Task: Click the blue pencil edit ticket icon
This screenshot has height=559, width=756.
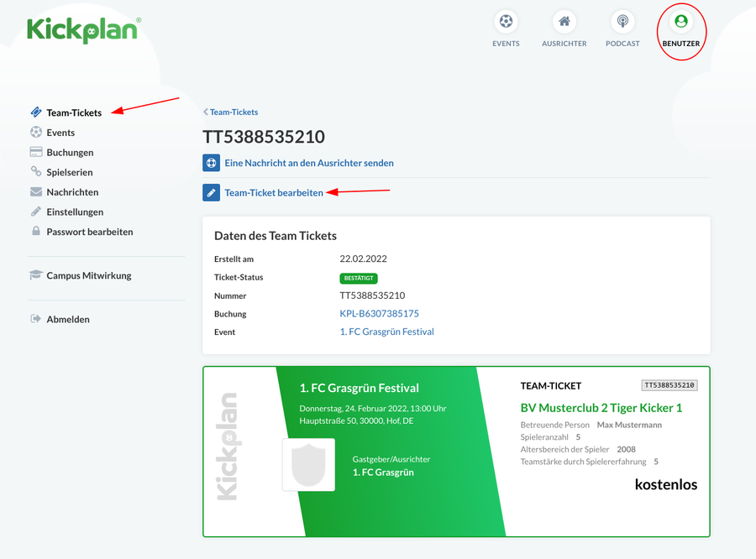Action: pyautogui.click(x=211, y=193)
